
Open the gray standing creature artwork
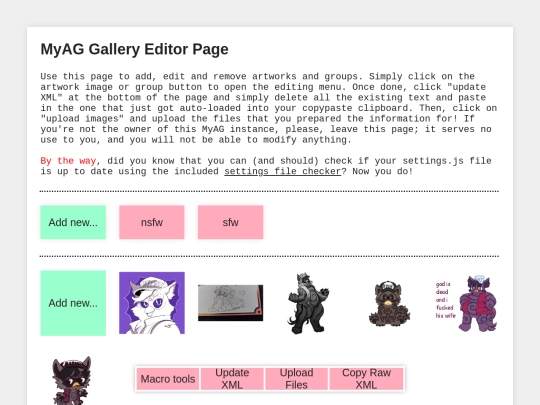click(x=309, y=303)
